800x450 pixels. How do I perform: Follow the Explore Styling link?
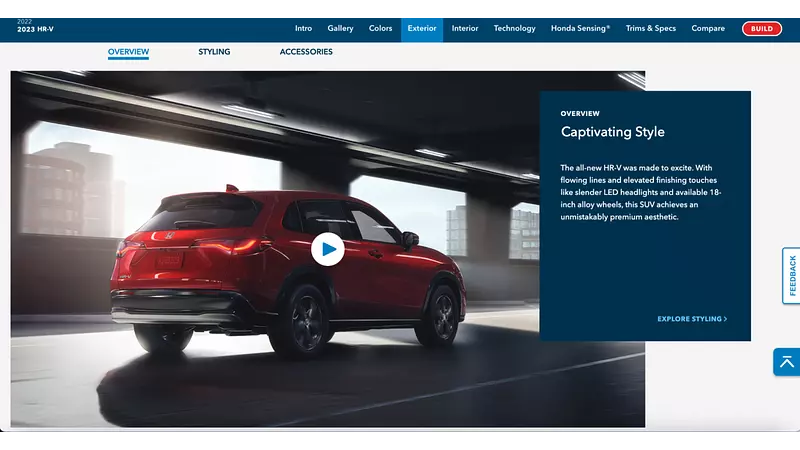(692, 319)
